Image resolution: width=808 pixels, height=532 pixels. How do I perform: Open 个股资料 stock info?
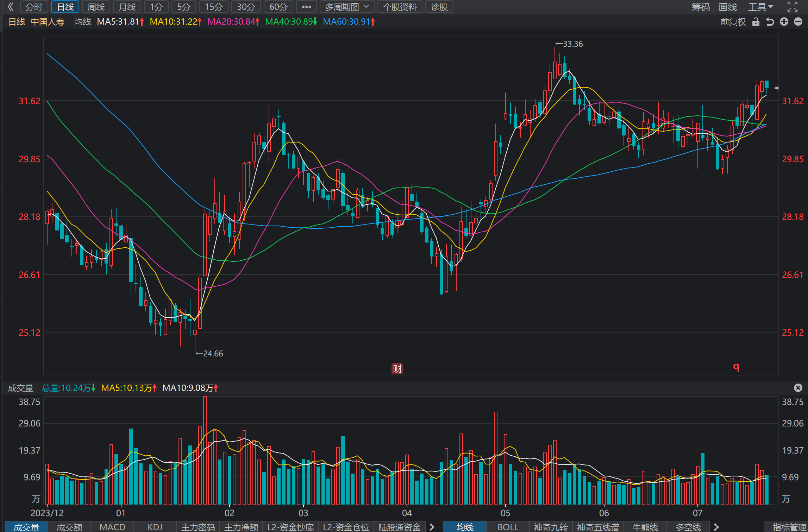pos(400,7)
